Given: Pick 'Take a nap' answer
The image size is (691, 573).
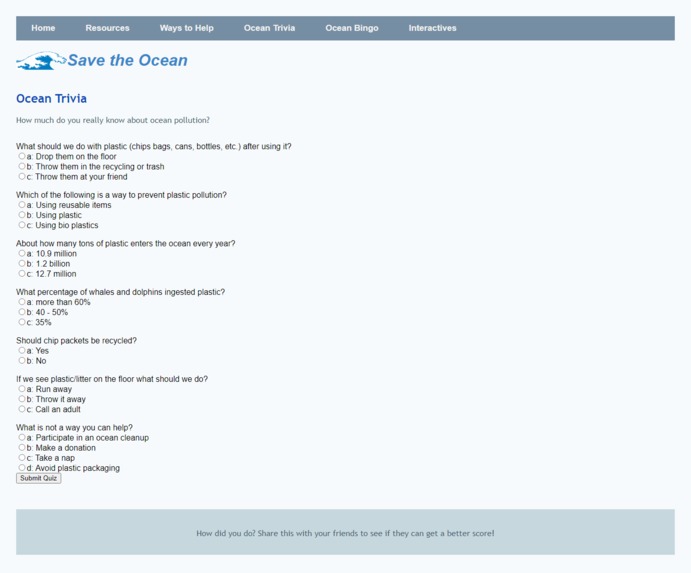Looking at the screenshot, I should point(22,457).
